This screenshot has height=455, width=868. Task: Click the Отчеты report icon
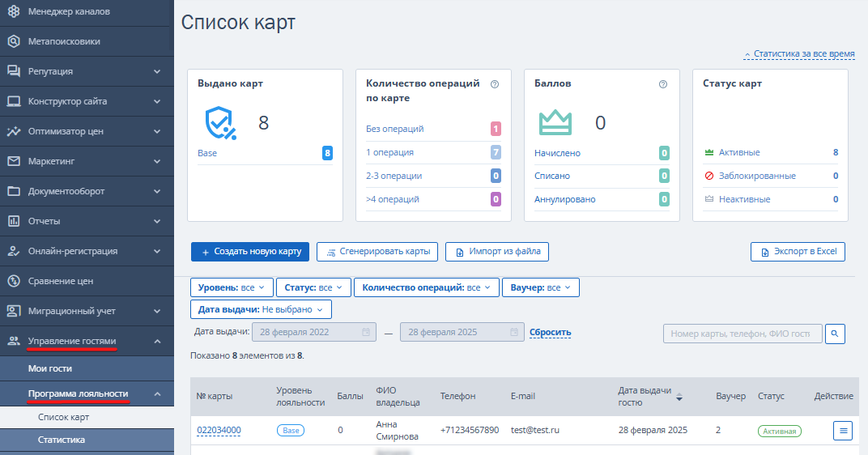click(x=13, y=221)
